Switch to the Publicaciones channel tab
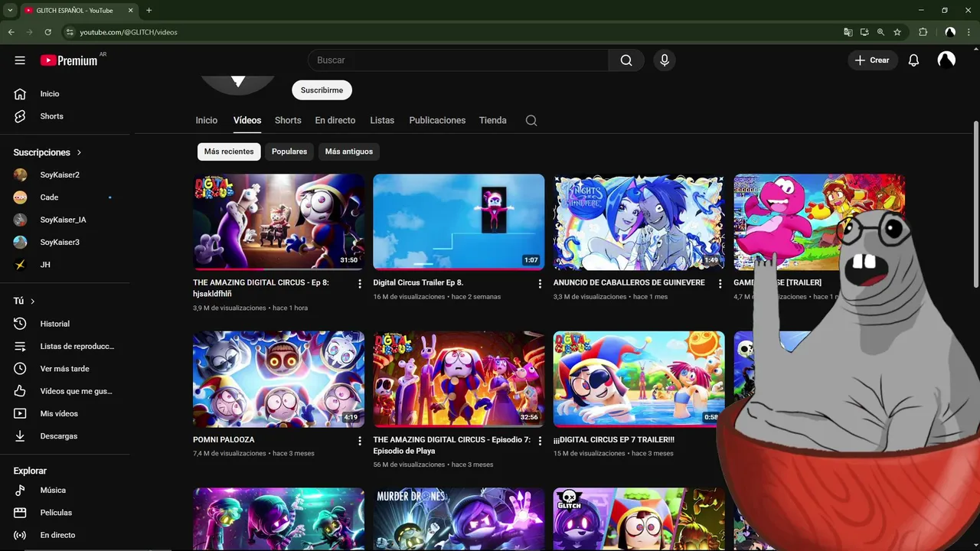980x551 pixels. click(x=437, y=120)
